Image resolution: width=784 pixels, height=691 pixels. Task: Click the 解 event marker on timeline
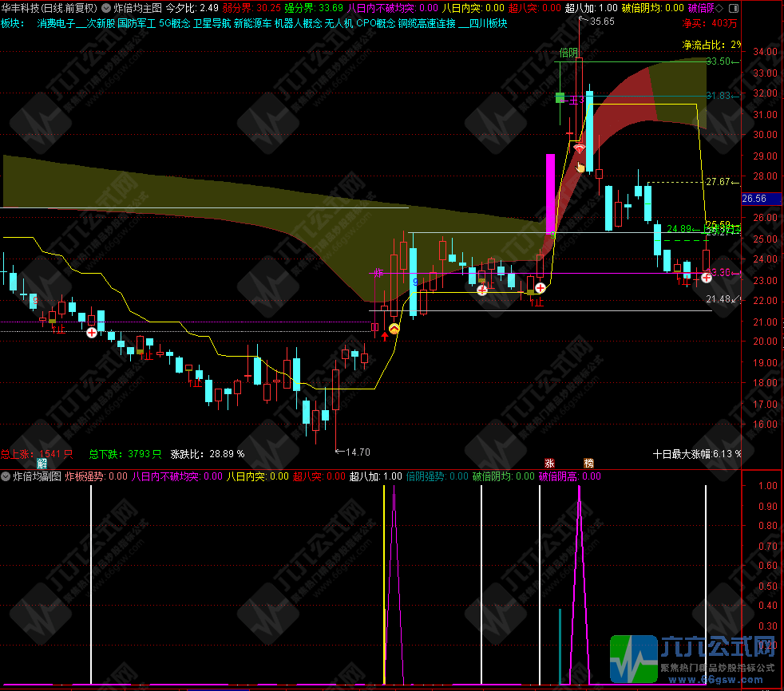[42, 464]
